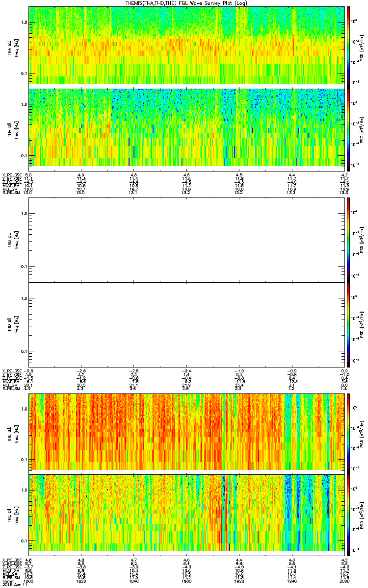This screenshot has height=588, width=368.
Task: Click the 1.0 tick label on THA B⊥ axis
Action: (x=24, y=23)
